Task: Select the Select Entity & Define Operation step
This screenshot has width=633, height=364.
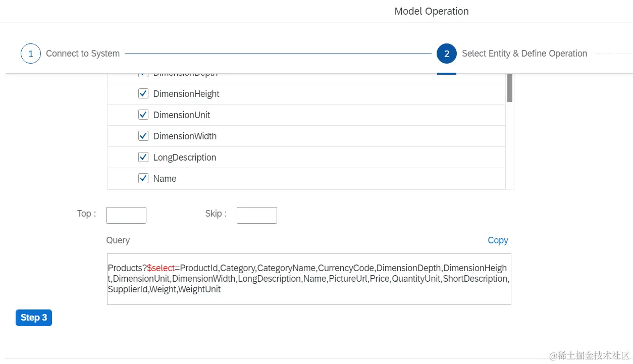Action: 524,54
